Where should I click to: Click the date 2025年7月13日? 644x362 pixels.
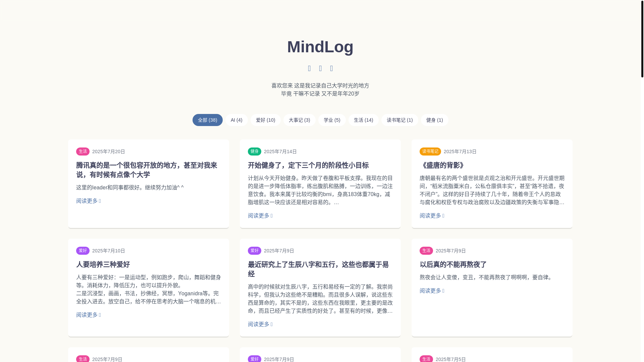tap(460, 152)
